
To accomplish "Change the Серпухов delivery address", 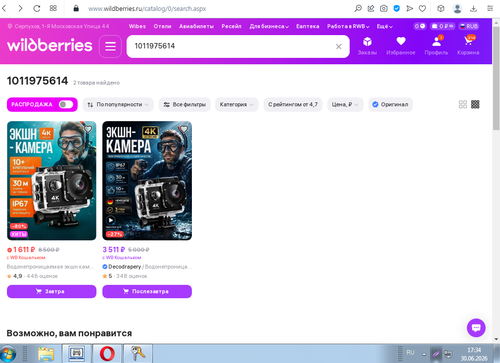I will point(58,26).
